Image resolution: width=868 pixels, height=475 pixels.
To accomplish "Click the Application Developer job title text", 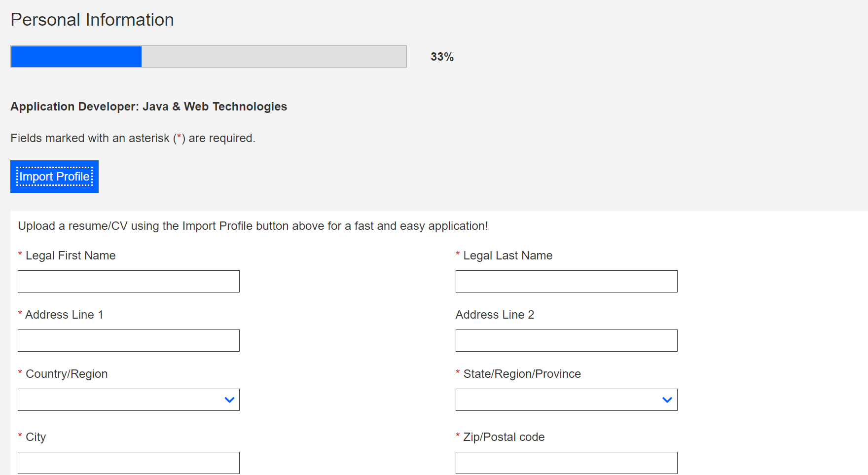I will [x=148, y=107].
